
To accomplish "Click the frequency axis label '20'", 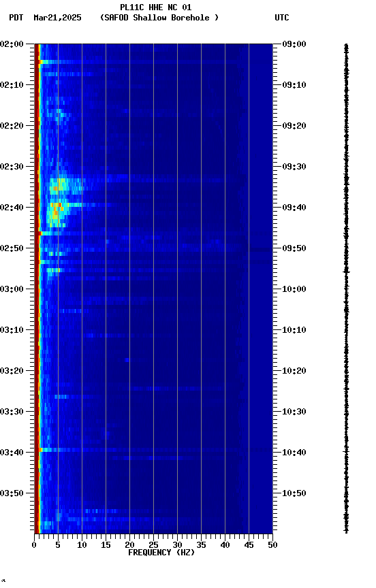I will click(129, 546).
